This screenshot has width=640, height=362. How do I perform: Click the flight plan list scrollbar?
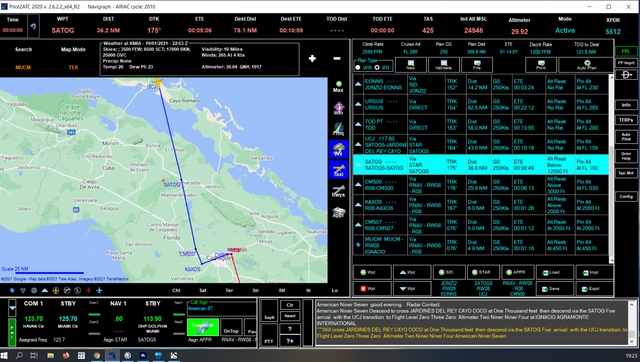click(611, 168)
